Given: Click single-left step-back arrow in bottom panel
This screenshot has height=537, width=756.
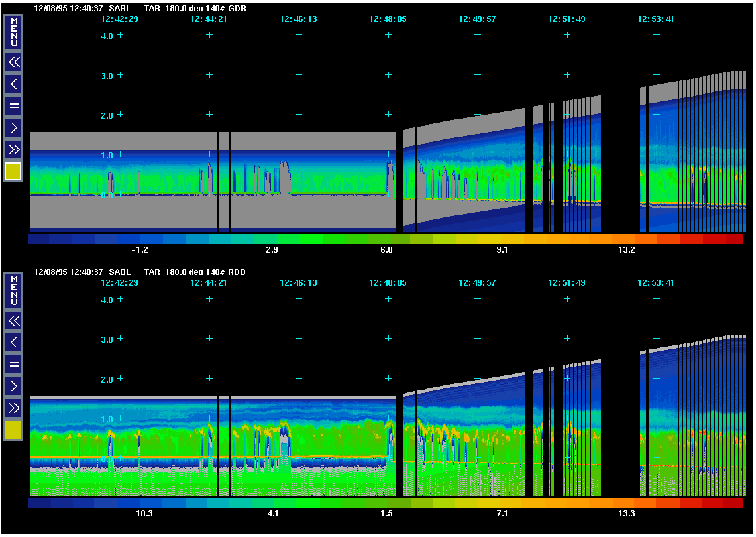Looking at the screenshot, I should click(x=13, y=342).
